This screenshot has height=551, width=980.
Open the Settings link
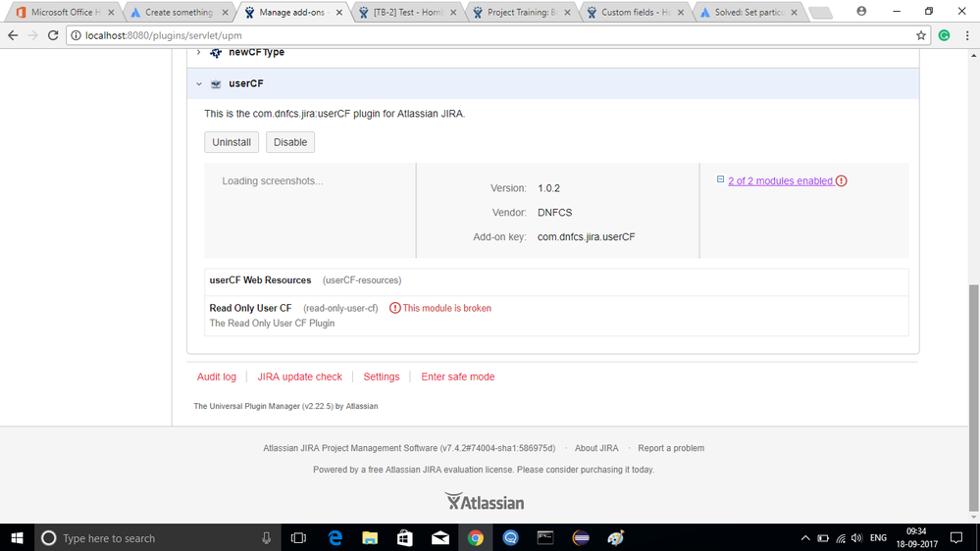[x=382, y=376]
